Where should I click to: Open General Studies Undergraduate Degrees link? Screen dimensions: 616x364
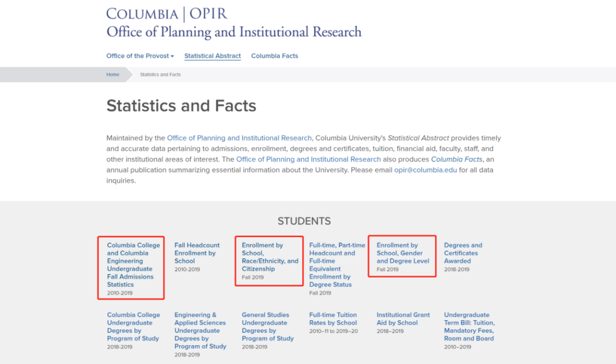[x=268, y=326]
